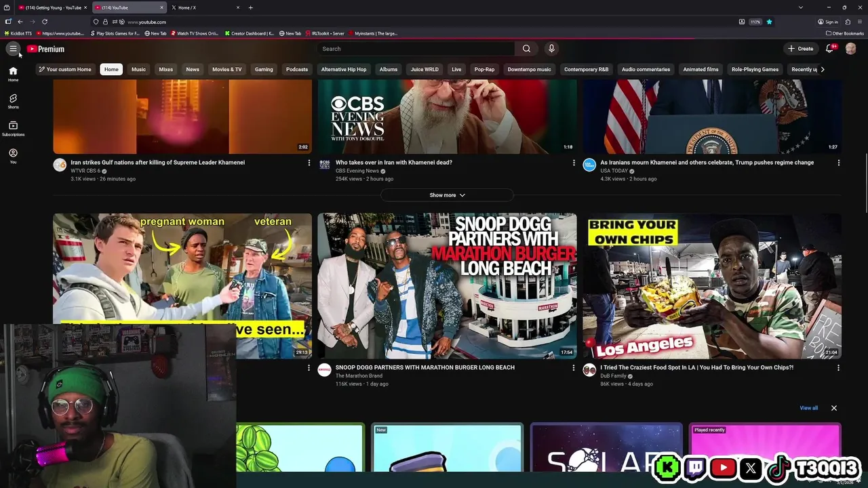Select the Podcasts category chip
868x488 pixels.
click(x=297, y=69)
